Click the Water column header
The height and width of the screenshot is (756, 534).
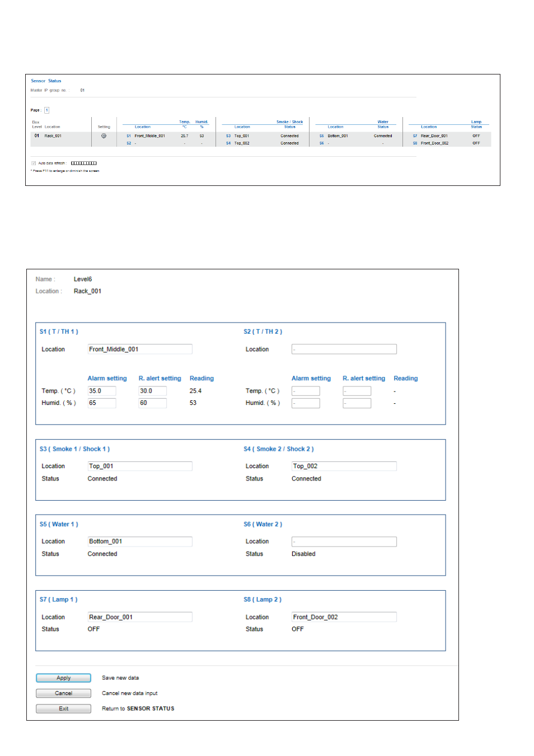[x=383, y=122]
